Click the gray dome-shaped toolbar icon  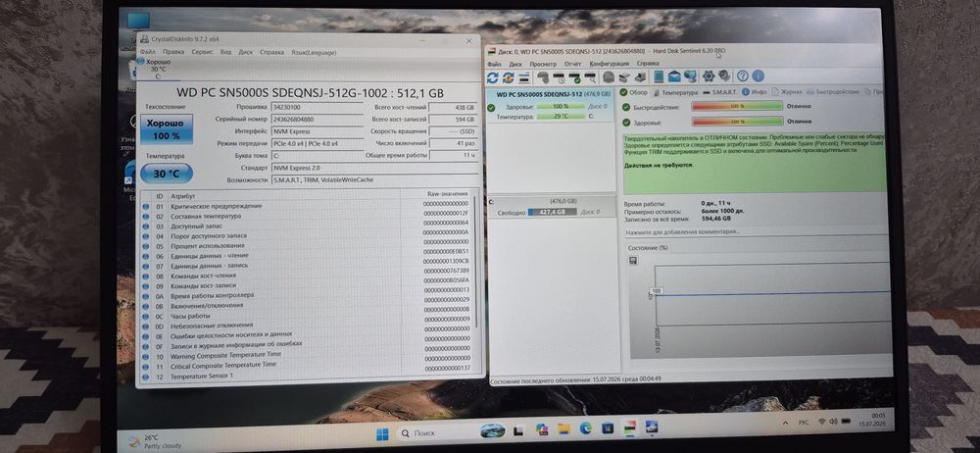tap(609, 76)
